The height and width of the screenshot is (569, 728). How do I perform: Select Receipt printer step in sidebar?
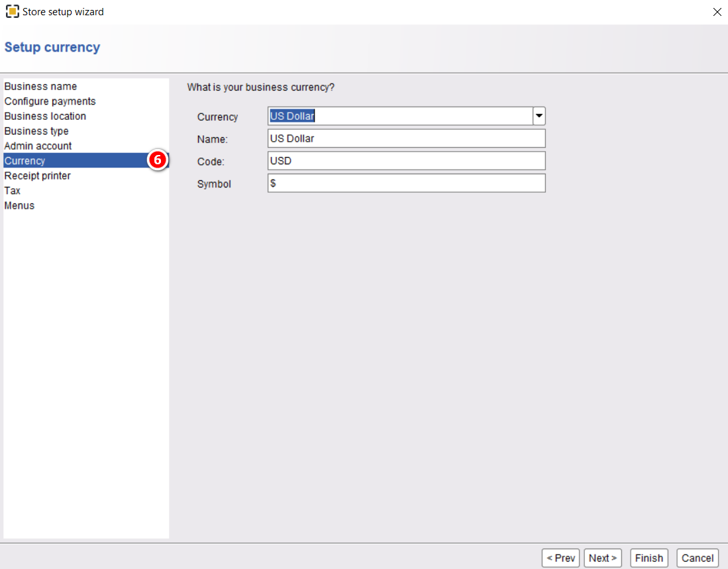coord(86,176)
